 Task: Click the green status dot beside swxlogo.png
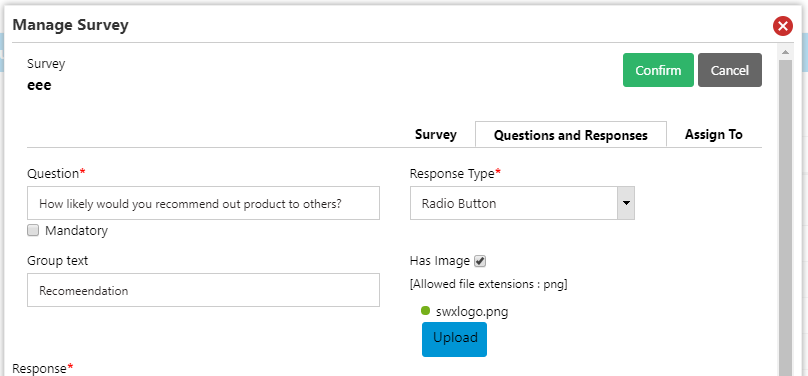point(425,311)
